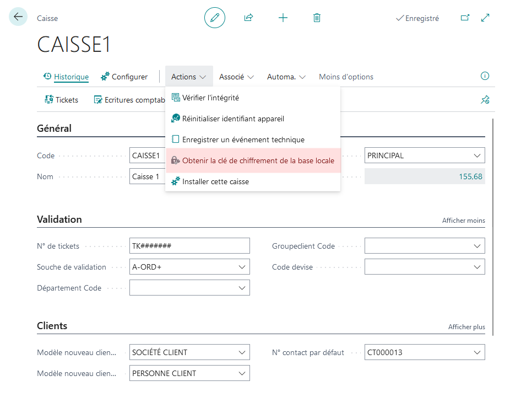Click the pin action bar icon

coord(485,100)
